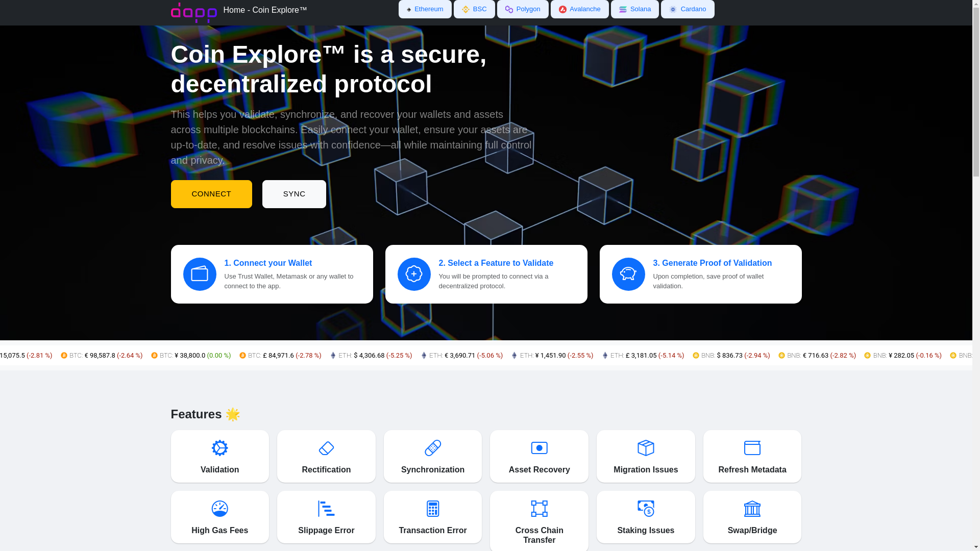
Task: Open the Validation feature card
Action: [x=219, y=456]
